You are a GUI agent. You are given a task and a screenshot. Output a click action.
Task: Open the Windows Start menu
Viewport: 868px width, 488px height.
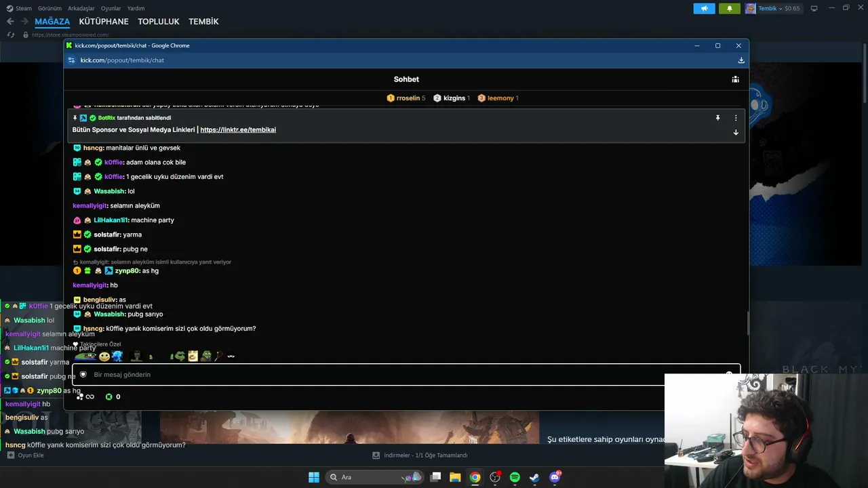(314, 477)
